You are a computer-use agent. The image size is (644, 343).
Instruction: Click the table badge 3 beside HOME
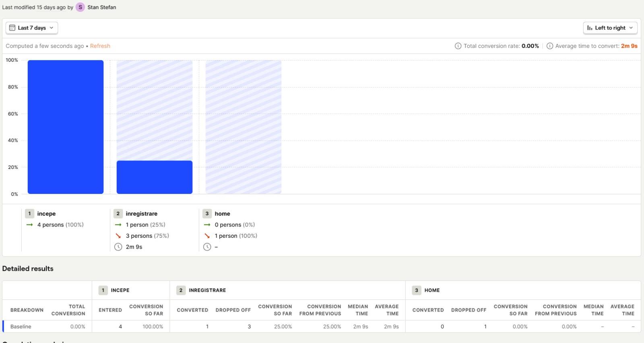point(416,290)
